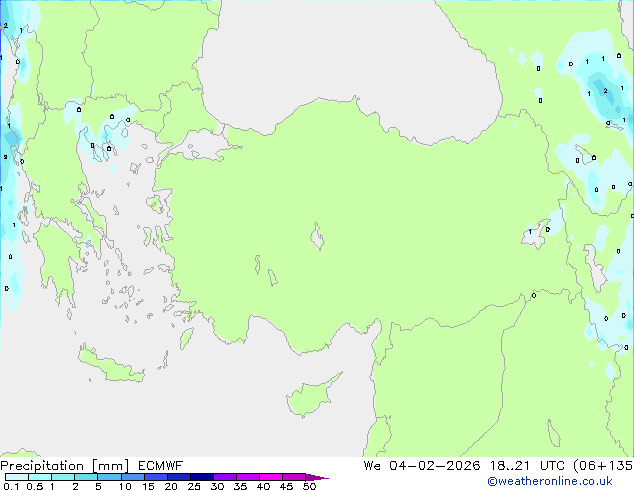Click the legend label '0.5'
The image size is (634, 490).
click(34, 486)
